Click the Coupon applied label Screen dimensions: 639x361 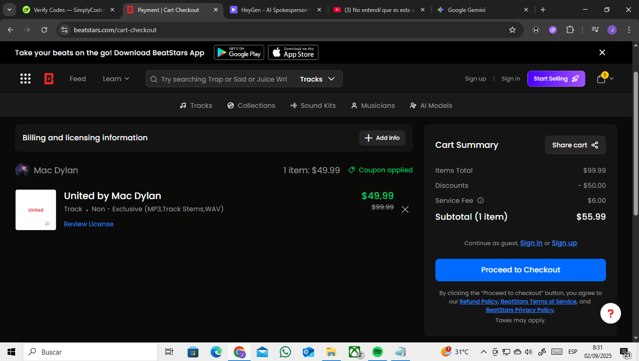point(380,170)
